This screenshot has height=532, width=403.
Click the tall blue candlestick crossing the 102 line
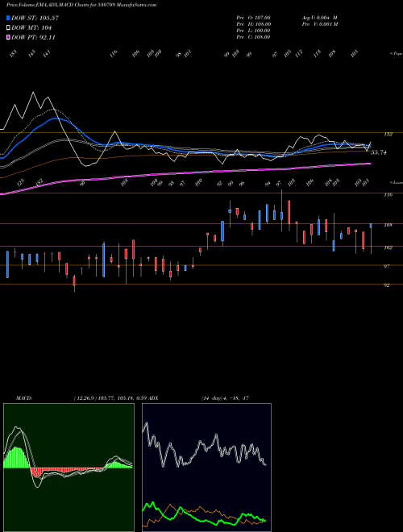pyautogui.click(x=103, y=260)
